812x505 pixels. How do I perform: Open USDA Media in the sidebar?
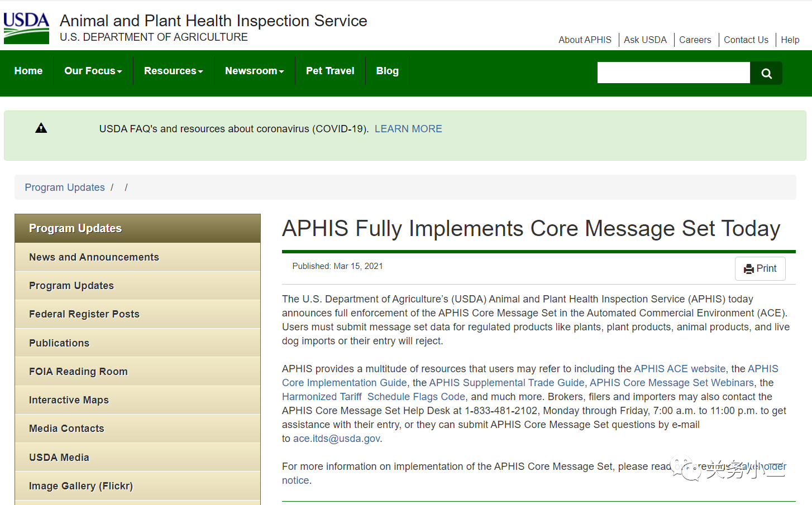pyautogui.click(x=137, y=458)
